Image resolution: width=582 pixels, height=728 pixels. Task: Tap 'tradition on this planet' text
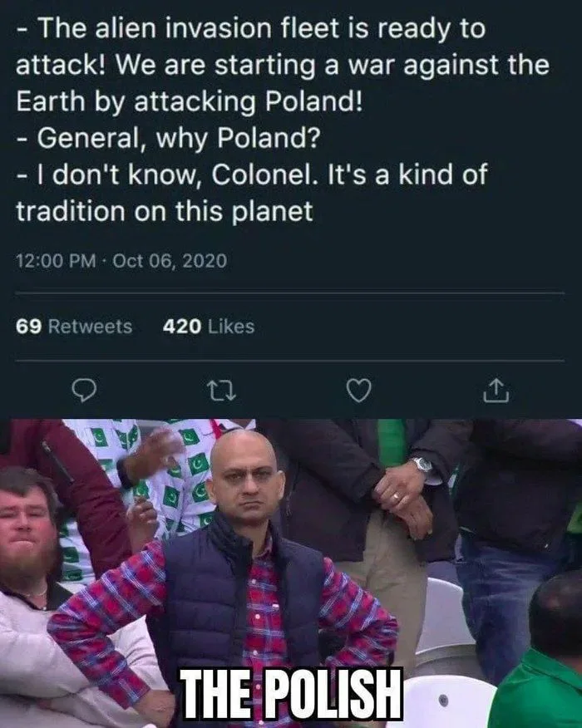pyautogui.click(x=165, y=211)
